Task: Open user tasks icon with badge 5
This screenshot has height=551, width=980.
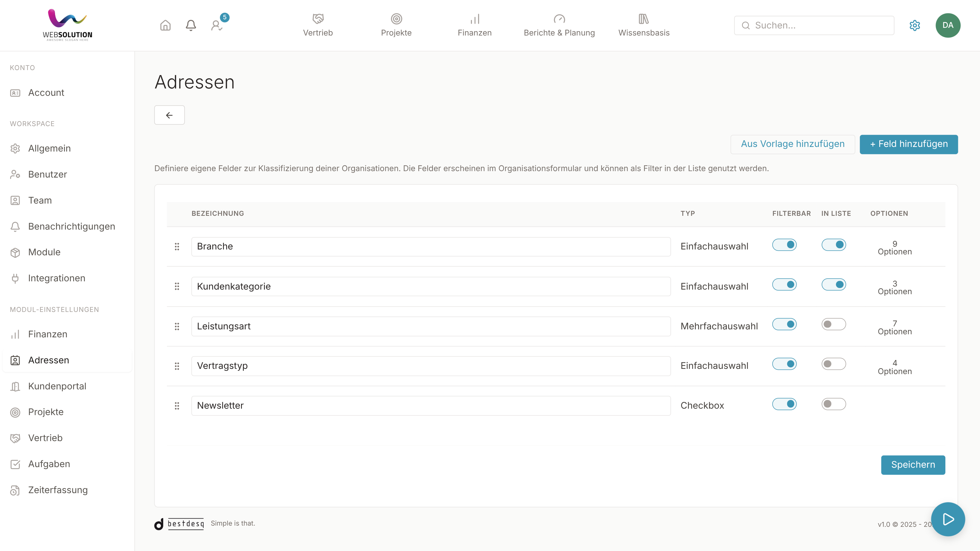Action: [217, 25]
